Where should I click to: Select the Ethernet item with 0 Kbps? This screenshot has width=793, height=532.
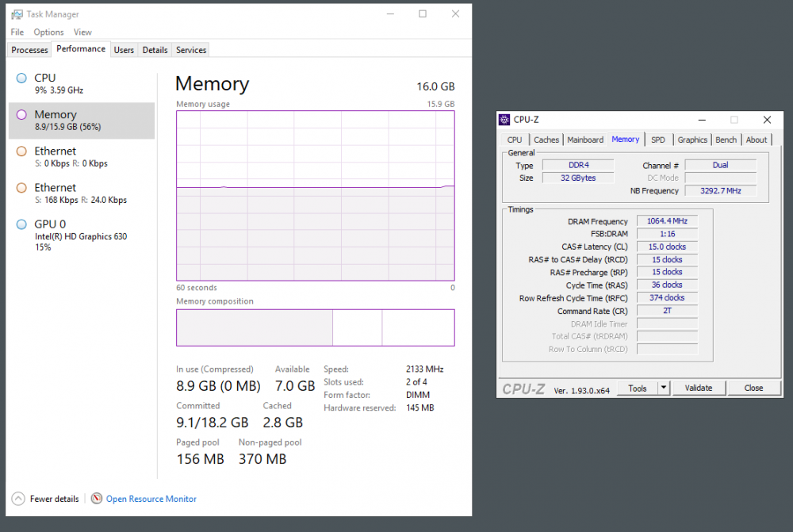coord(82,157)
